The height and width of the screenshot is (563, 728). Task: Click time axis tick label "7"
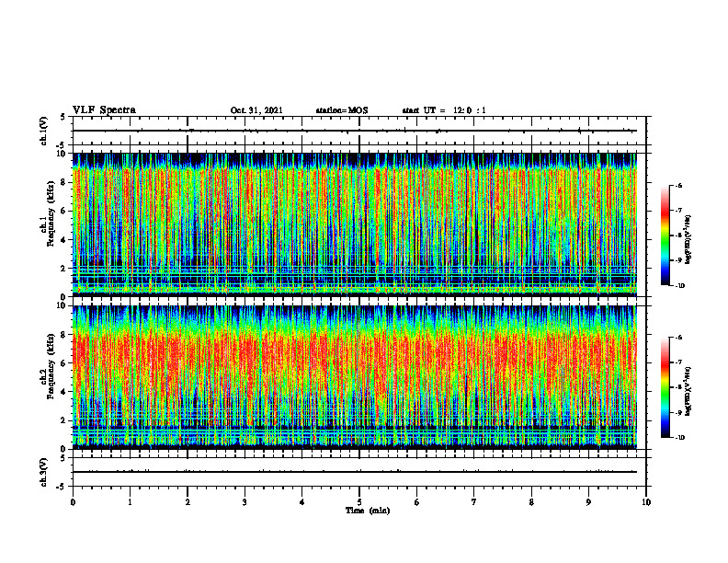[474, 502]
